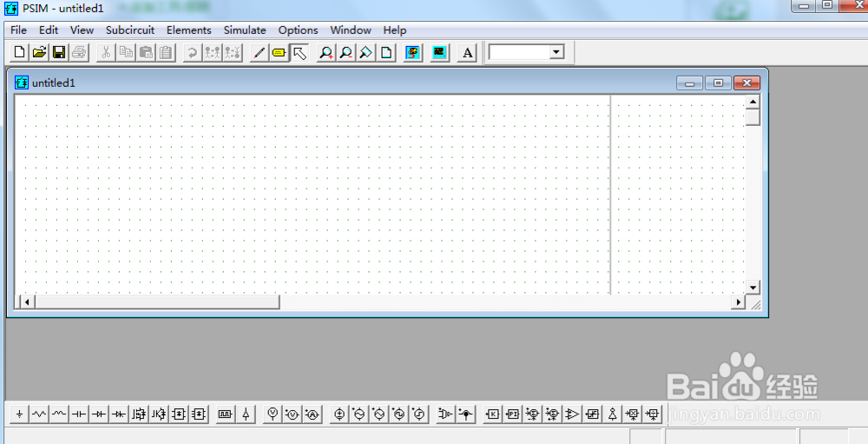Place a ground element
This screenshot has height=444, width=868.
(19, 414)
